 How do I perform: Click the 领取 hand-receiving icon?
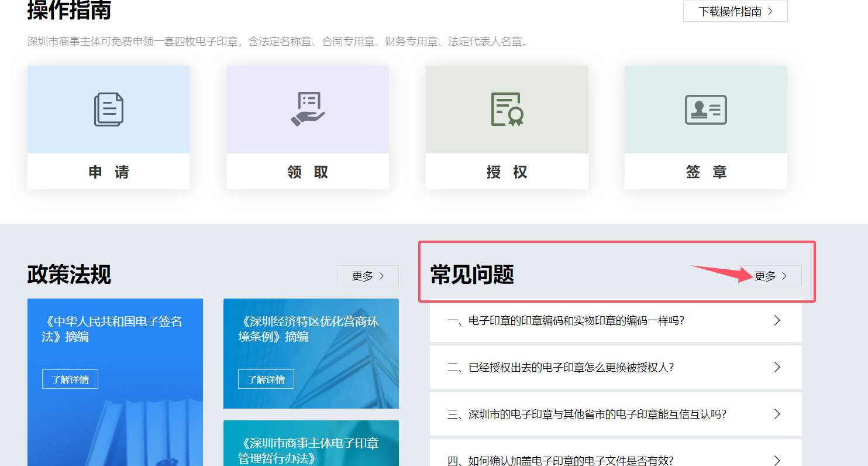pos(308,109)
